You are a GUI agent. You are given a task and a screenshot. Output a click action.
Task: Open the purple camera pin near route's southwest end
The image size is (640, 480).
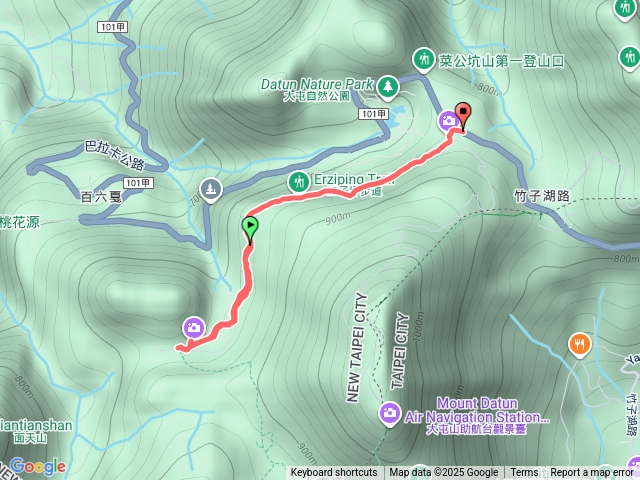point(194,328)
